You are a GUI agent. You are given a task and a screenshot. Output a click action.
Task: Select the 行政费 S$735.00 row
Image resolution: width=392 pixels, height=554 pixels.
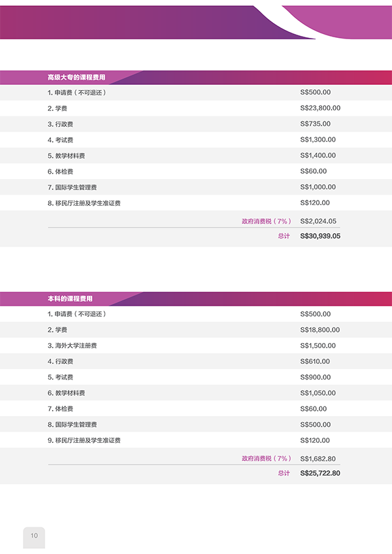pyautogui.click(x=196, y=124)
